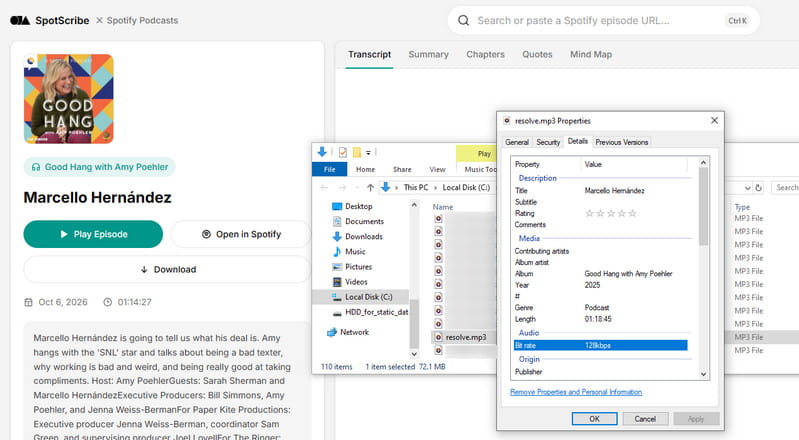
Task: Switch to the Chapters tab
Action: [x=485, y=55]
